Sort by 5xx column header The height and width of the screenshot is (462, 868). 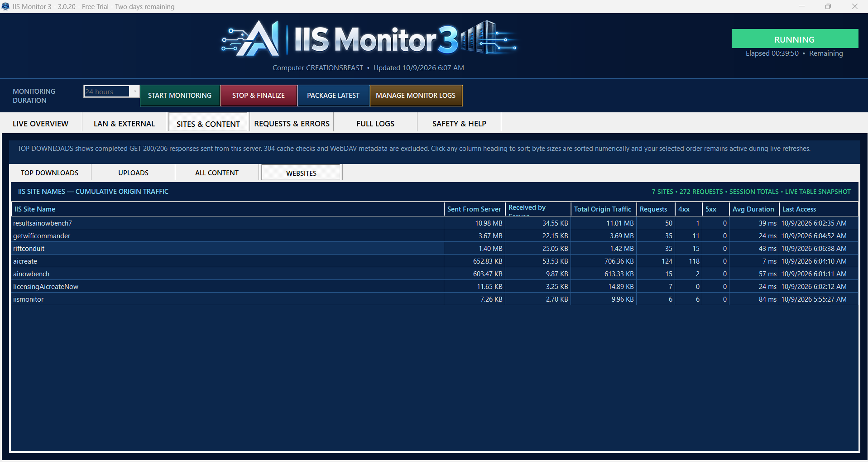click(715, 209)
